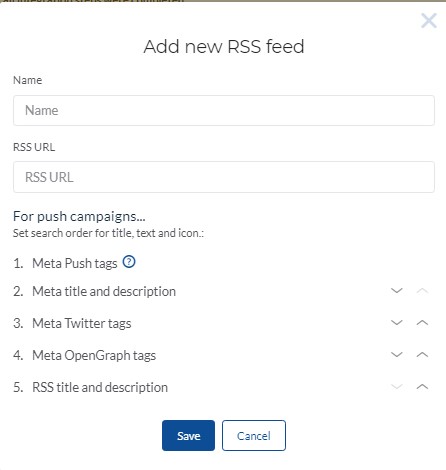Move Meta OpenGraph tags up
Viewport: 446px width, 470px height.
[x=422, y=355]
